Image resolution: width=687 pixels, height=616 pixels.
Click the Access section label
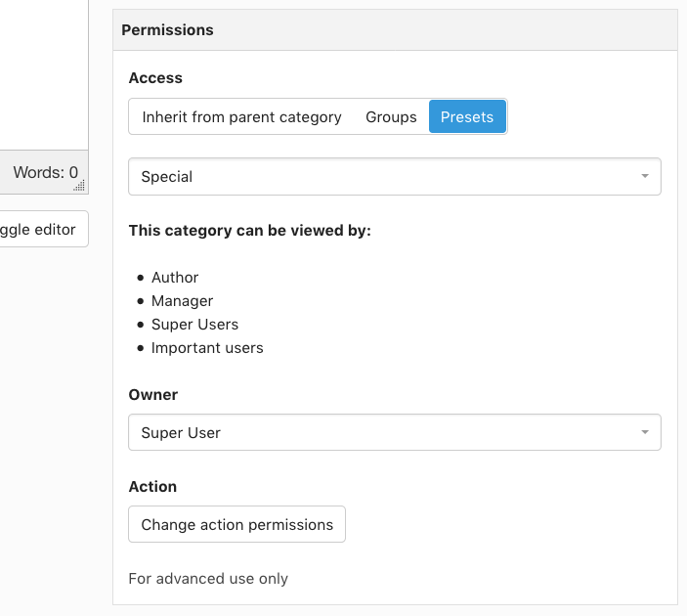tap(155, 78)
